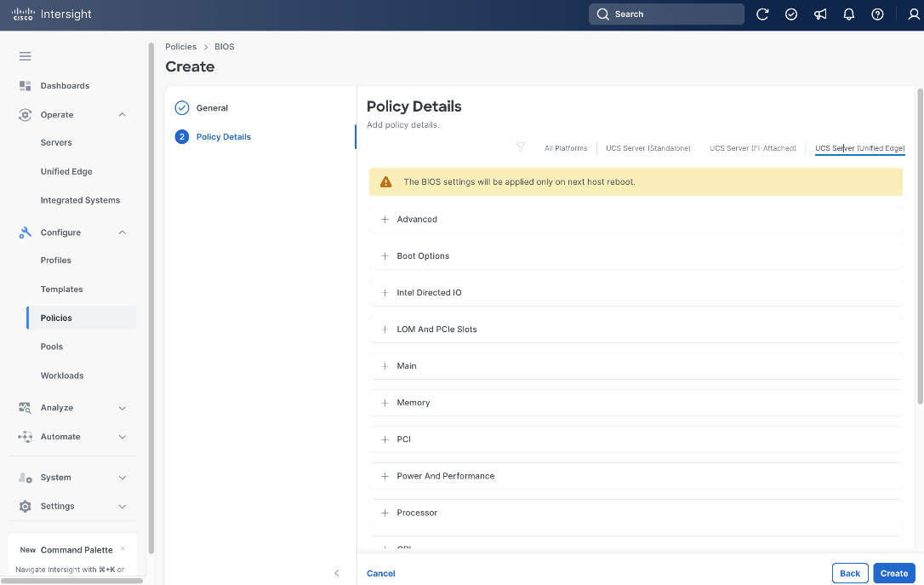924x585 pixels.
Task: Expand the Settings menu chevron
Action: [x=122, y=507]
